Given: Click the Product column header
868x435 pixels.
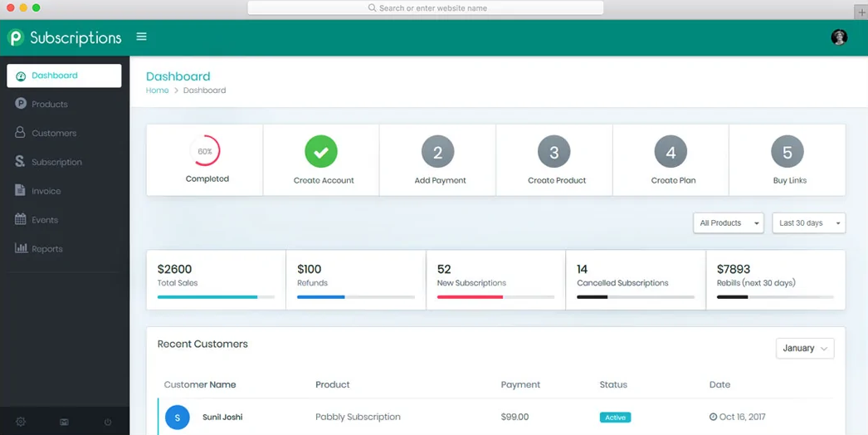Looking at the screenshot, I should (x=333, y=384).
